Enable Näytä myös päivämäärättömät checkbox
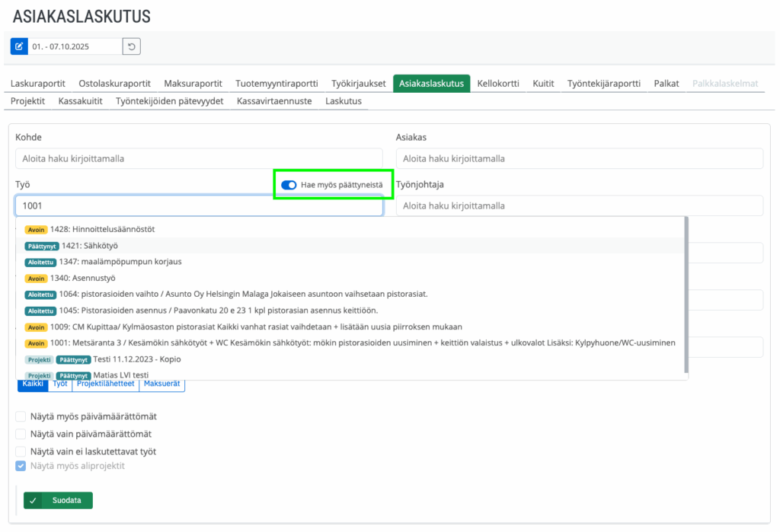The height and width of the screenshot is (532, 780). coord(21,416)
